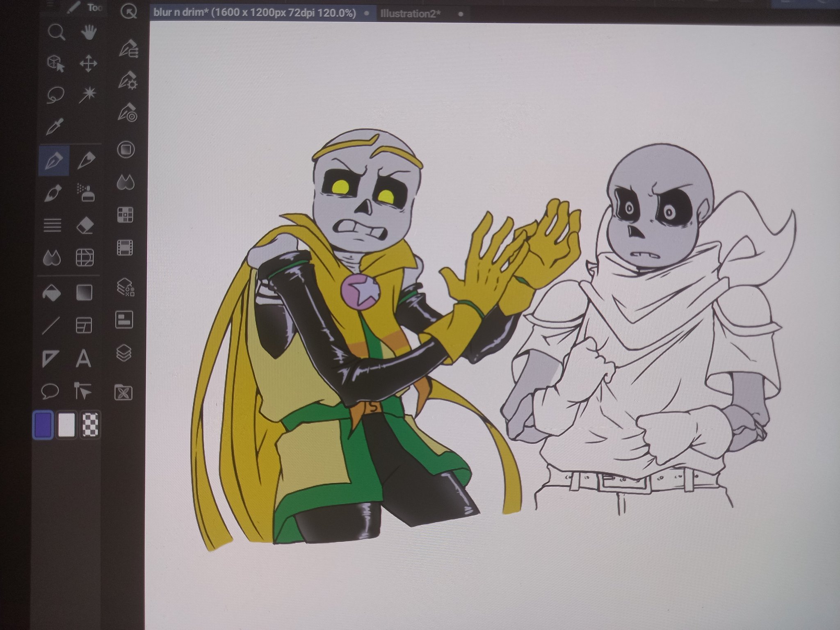Select the Operation object cube tool

(x=56, y=64)
